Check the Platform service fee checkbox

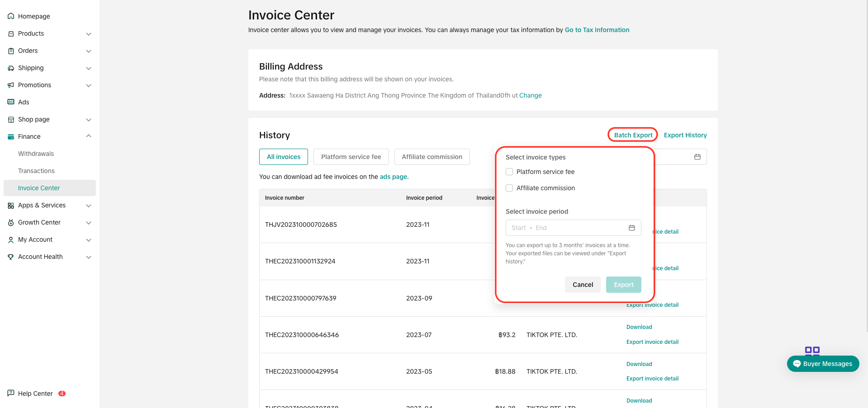[x=509, y=172]
